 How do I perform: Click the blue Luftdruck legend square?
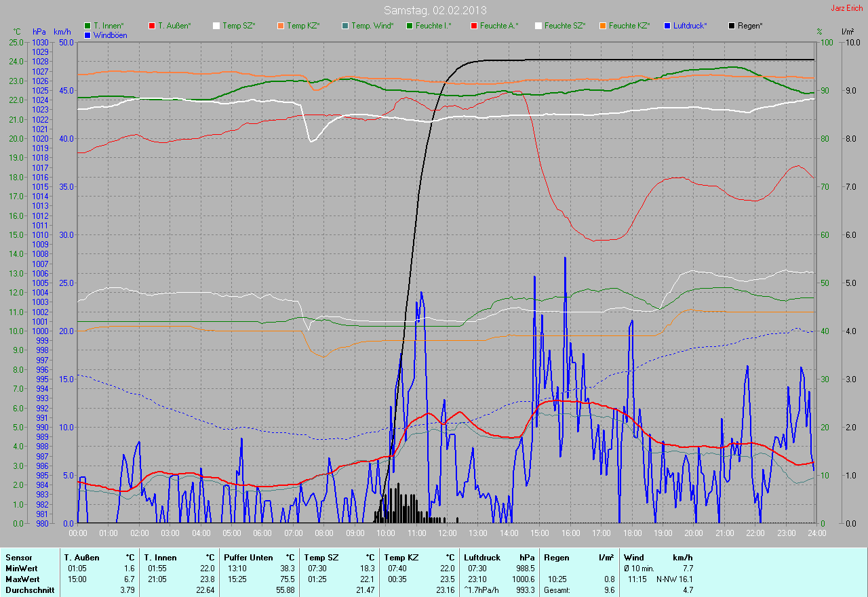tap(667, 26)
